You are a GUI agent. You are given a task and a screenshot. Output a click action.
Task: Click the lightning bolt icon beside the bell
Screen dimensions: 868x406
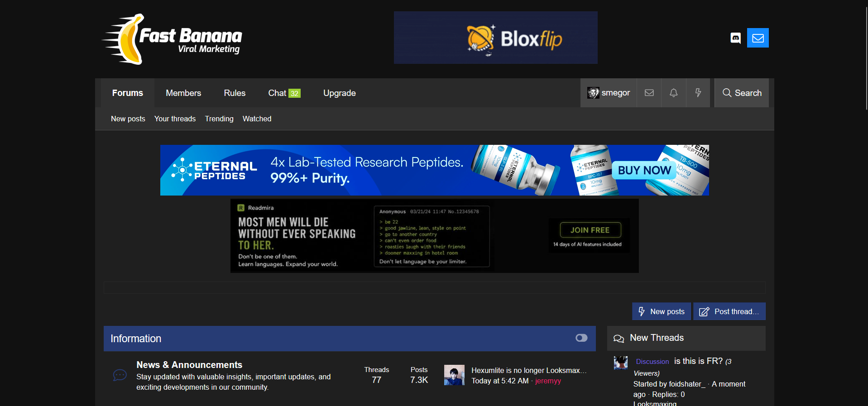pos(698,93)
